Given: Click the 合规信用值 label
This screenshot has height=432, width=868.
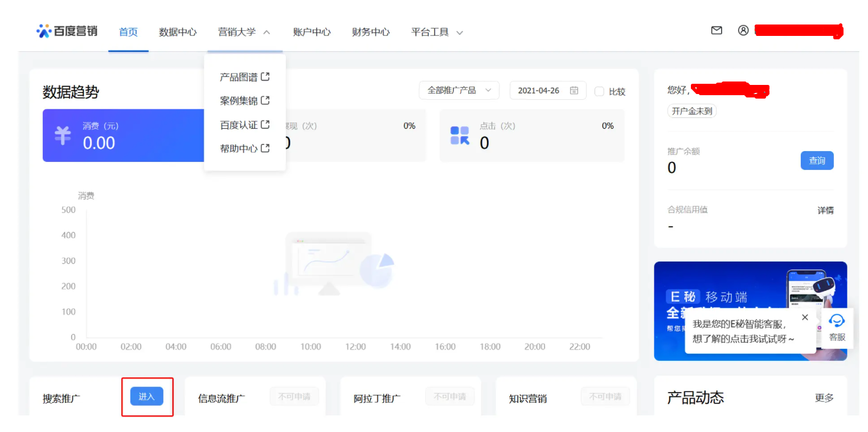Looking at the screenshot, I should click(x=687, y=210).
